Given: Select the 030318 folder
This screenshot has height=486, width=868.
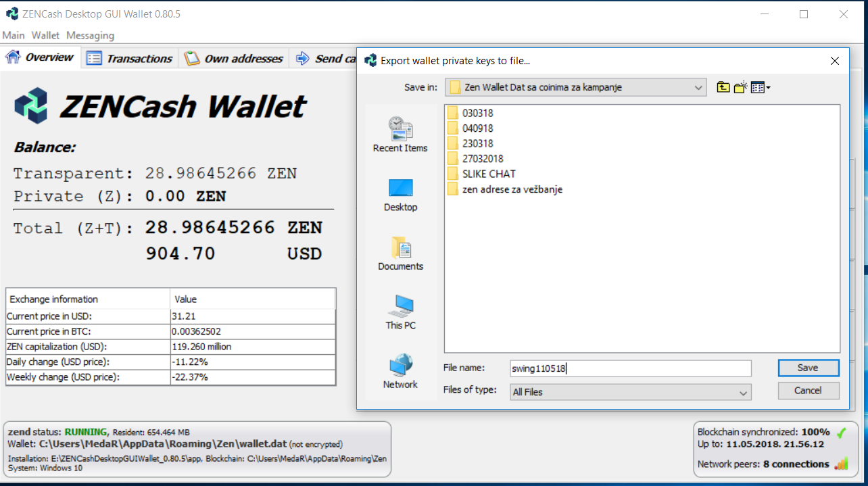Looking at the screenshot, I should [471, 113].
